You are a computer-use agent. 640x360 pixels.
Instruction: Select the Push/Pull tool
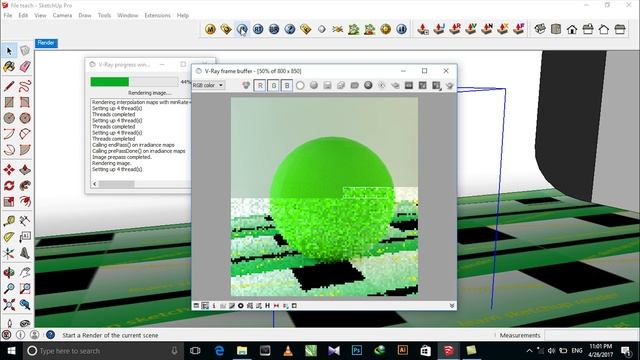click(x=25, y=170)
